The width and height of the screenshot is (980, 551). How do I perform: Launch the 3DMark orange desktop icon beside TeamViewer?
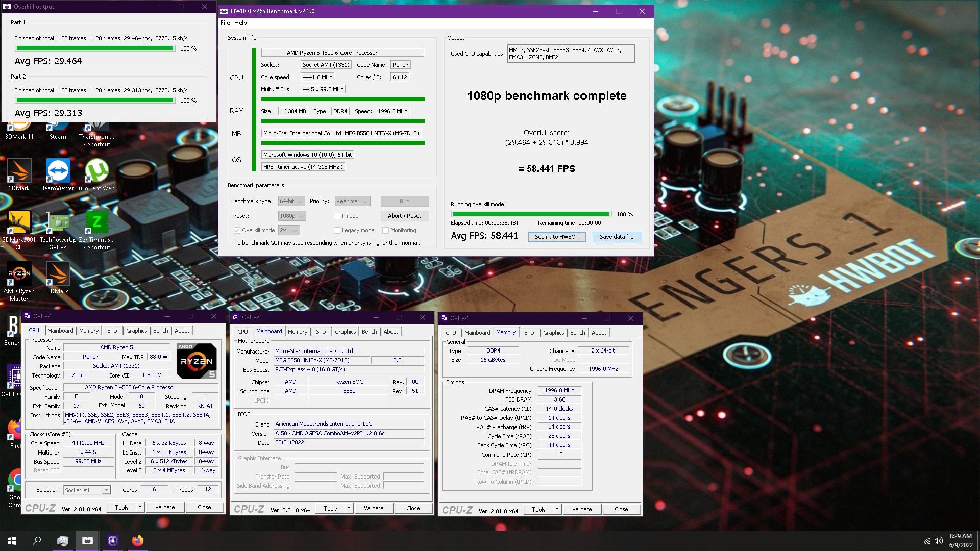coord(19,174)
